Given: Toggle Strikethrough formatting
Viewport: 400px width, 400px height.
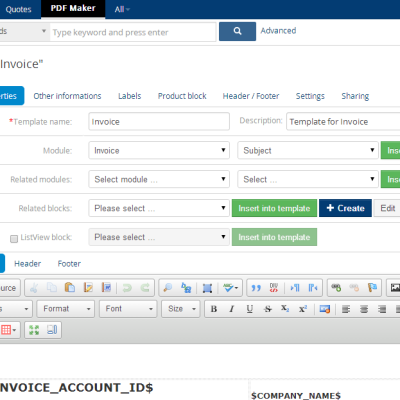Looking at the screenshot, I should 268,309.
